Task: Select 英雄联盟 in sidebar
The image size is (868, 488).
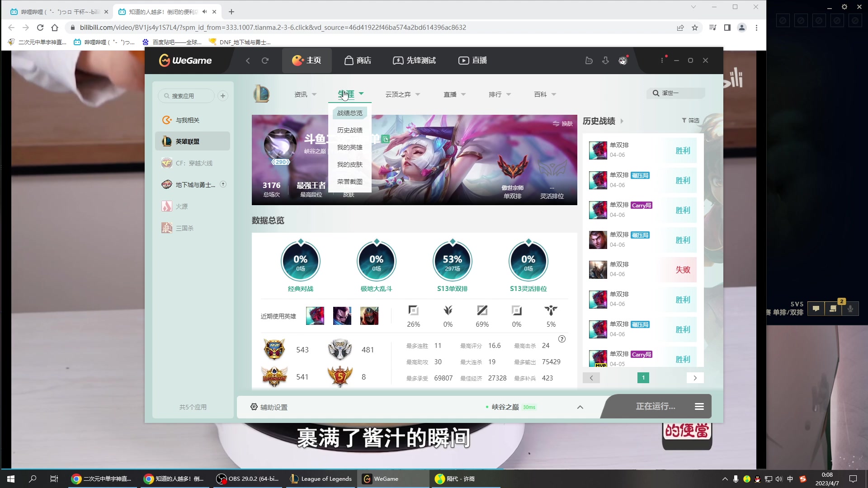Action: 193,141
